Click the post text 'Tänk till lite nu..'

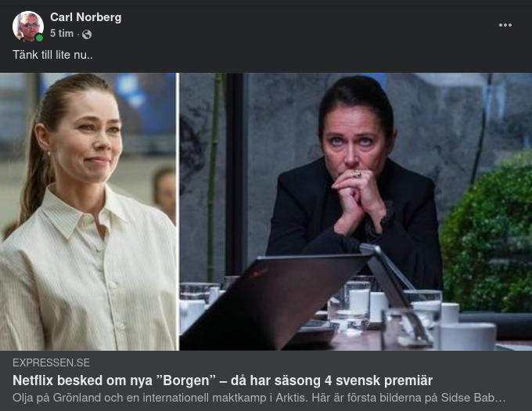click(x=52, y=55)
